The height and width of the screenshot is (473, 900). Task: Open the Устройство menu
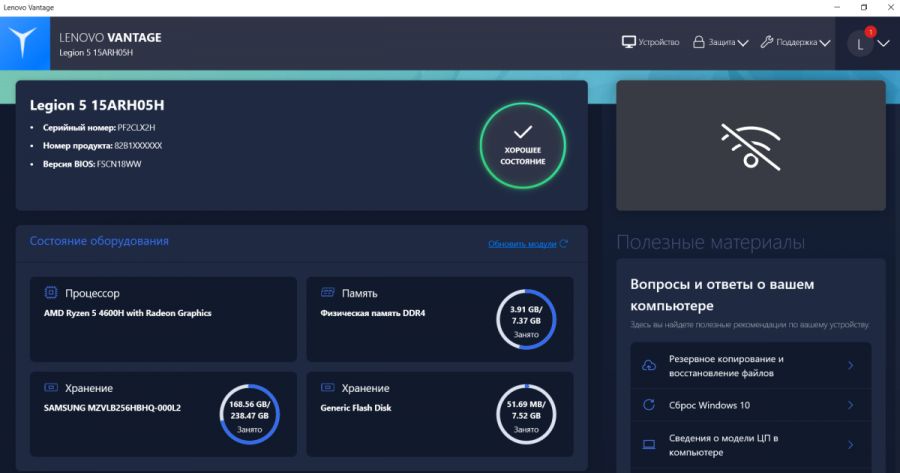(651, 42)
